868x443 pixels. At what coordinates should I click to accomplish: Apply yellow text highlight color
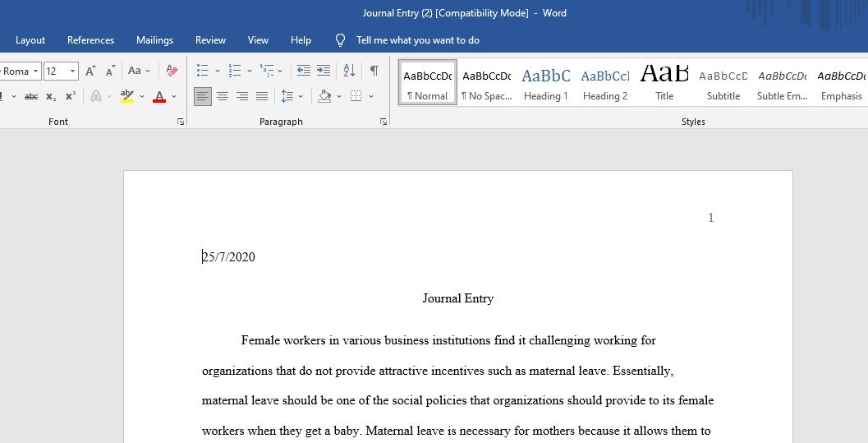(x=127, y=96)
